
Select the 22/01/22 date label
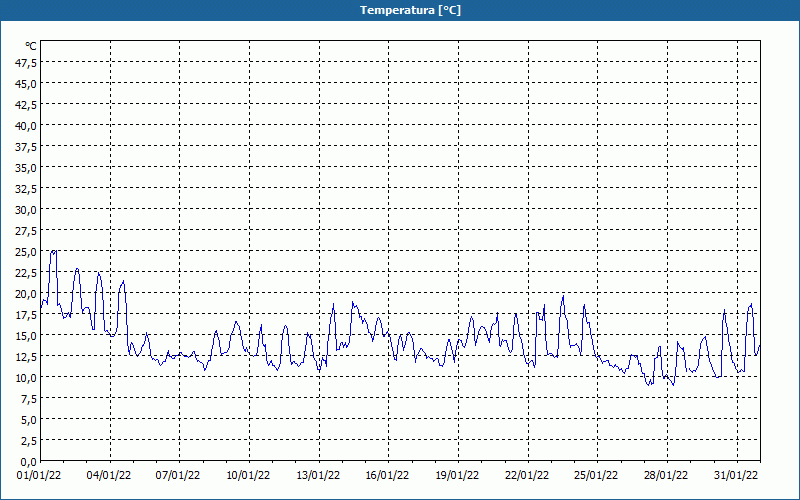click(527, 476)
